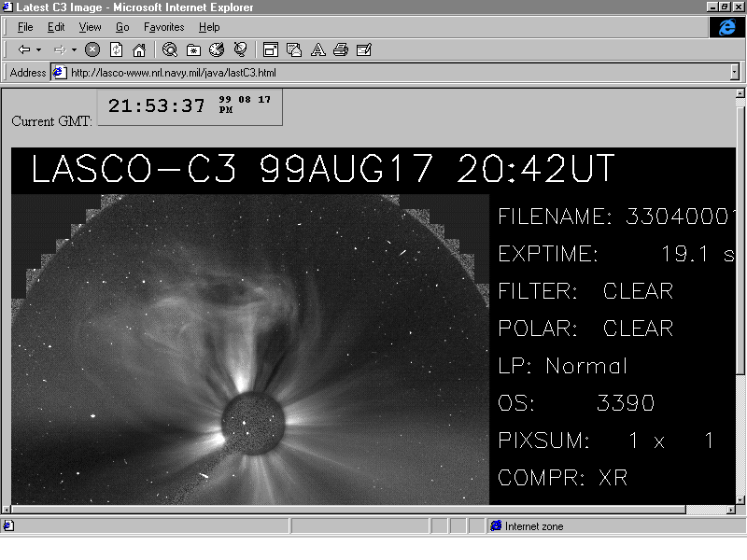Image resolution: width=747 pixels, height=560 pixels.
Task: Click the 'Internet zone' status bar text
Action: coord(534,526)
